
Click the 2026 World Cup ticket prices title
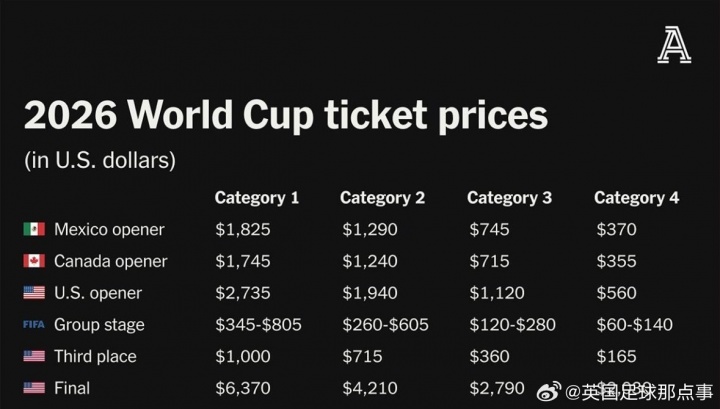tap(286, 116)
